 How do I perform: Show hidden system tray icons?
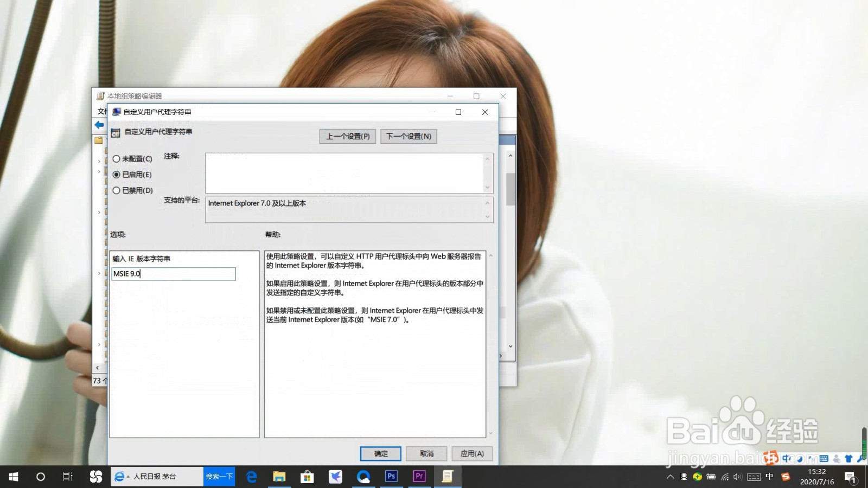tap(670, 477)
